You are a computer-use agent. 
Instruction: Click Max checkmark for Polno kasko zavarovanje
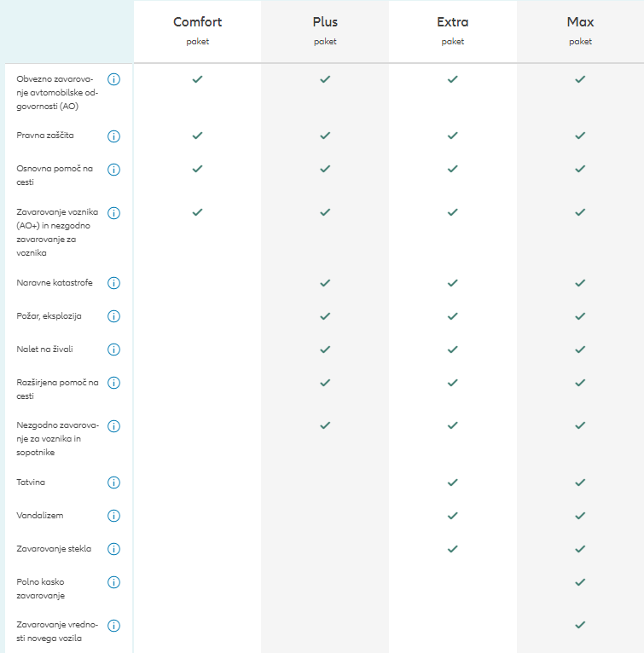click(580, 582)
